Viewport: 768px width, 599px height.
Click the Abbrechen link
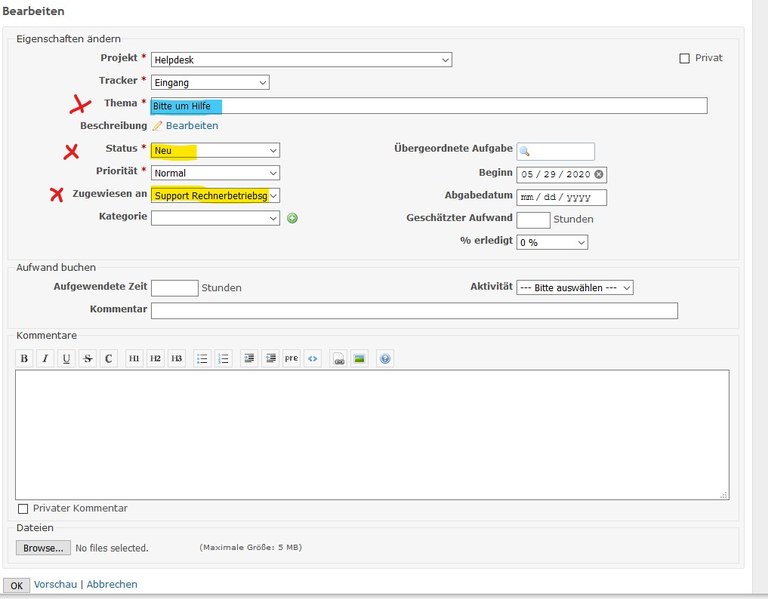(112, 584)
